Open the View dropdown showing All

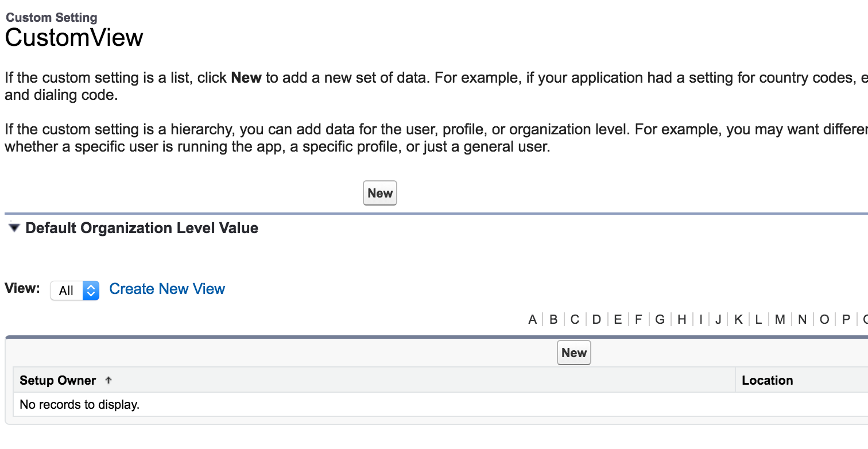75,291
